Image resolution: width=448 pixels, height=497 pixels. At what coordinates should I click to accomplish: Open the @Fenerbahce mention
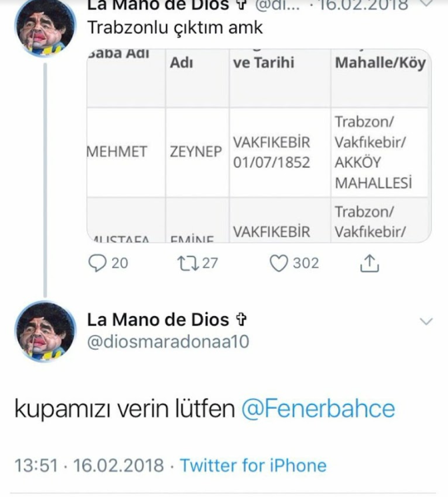click(x=317, y=409)
